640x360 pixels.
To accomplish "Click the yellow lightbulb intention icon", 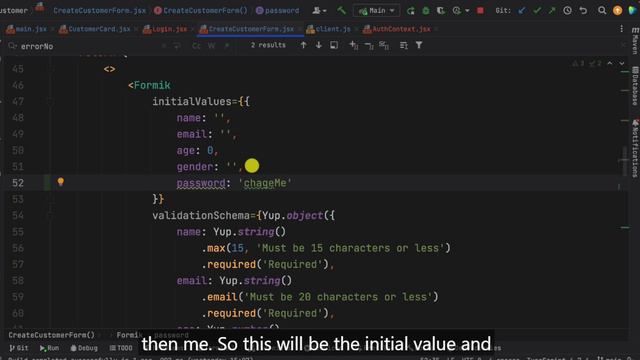I will [x=60, y=182].
